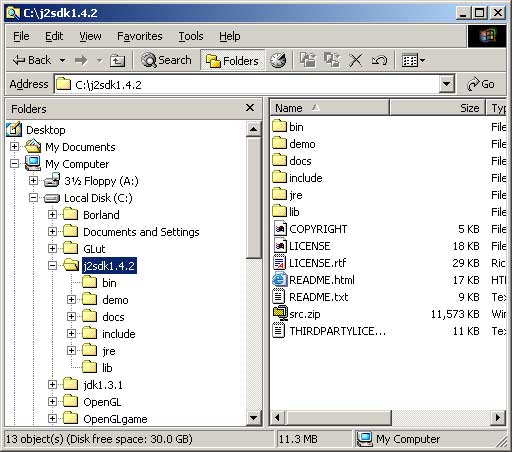The image size is (512, 452).
Task: Select the jre subfolder in tree
Action: pos(109,351)
